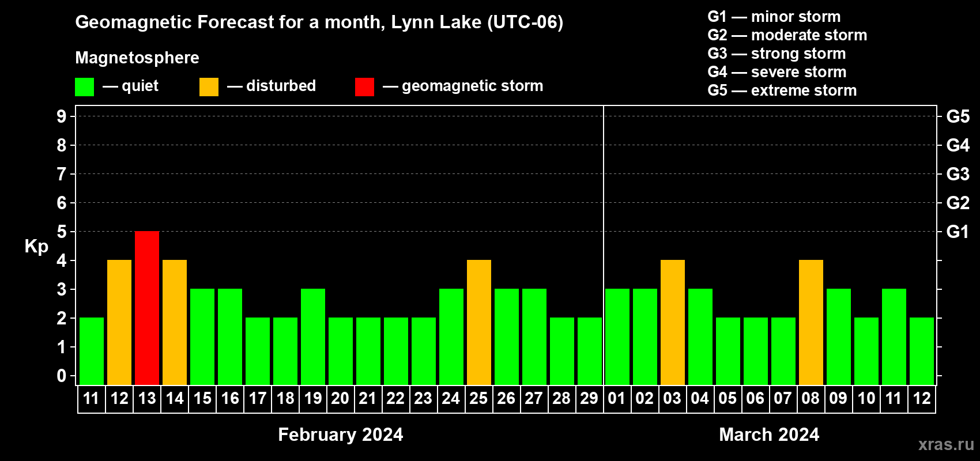Click the red bar for February 13
The width and height of the screenshot is (980, 461).
147,308
